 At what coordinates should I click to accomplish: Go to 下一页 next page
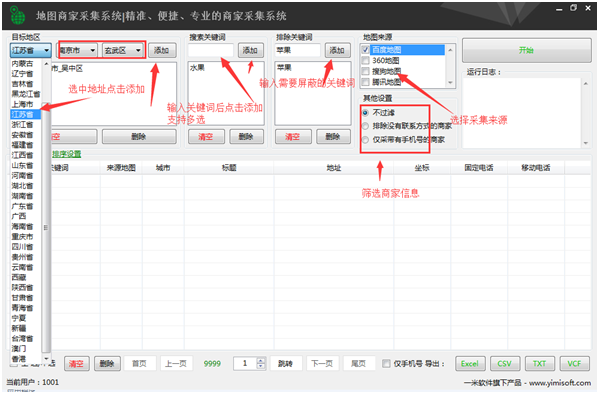pyautogui.click(x=322, y=363)
